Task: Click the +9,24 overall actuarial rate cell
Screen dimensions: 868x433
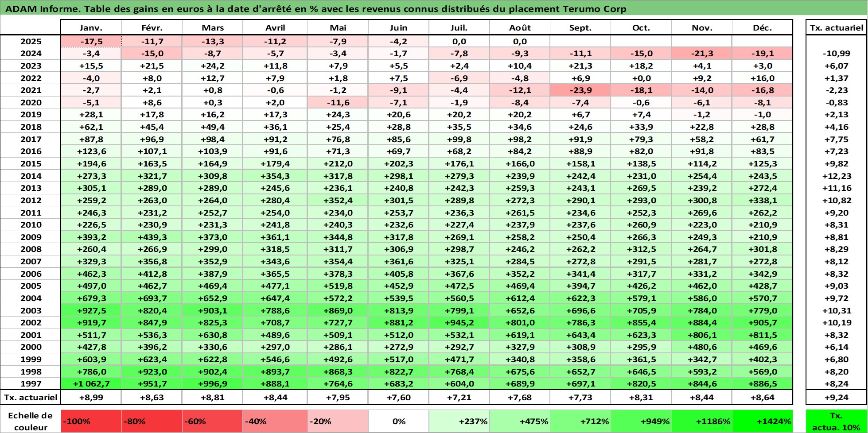Action: 836,397
